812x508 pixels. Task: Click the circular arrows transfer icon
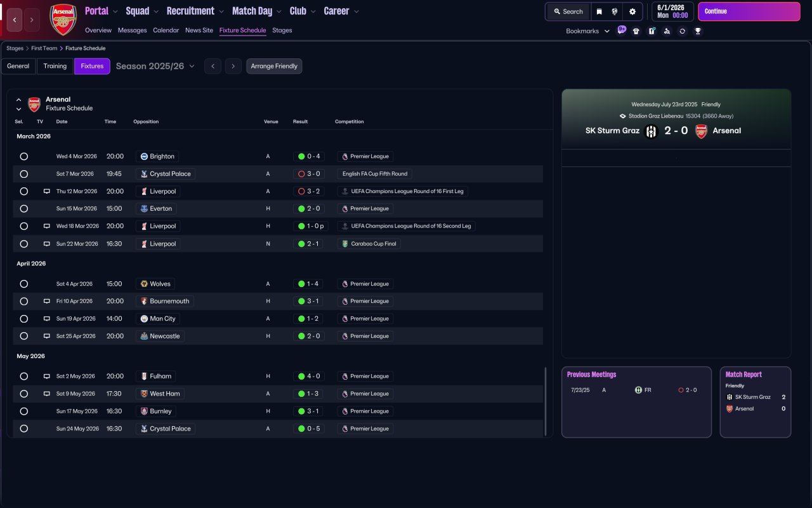pyautogui.click(x=682, y=31)
